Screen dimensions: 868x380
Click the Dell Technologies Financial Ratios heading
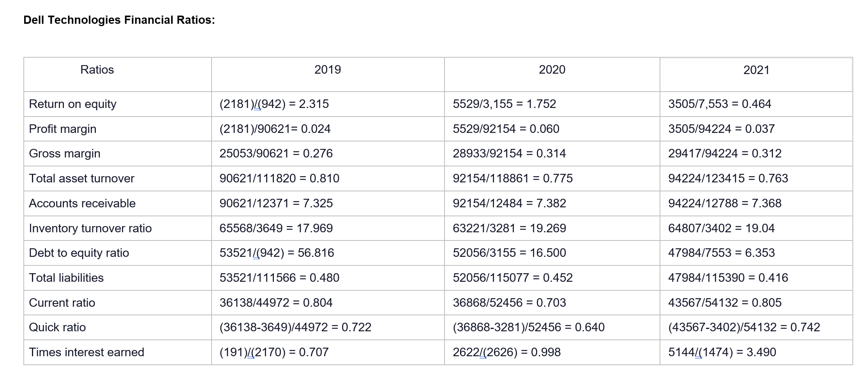pos(119,20)
